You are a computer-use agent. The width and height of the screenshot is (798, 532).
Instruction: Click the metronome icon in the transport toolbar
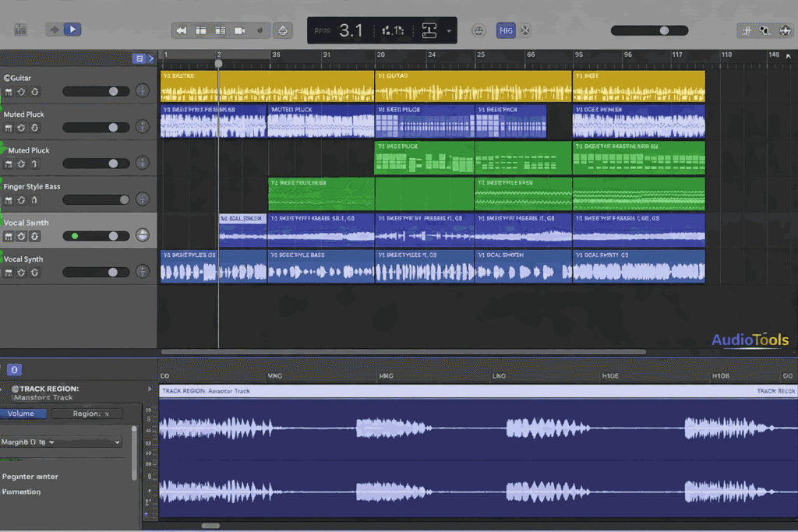(x=260, y=30)
